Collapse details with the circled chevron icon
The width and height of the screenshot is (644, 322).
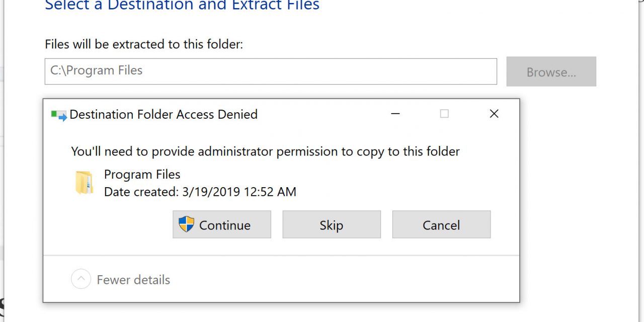pyautogui.click(x=81, y=279)
